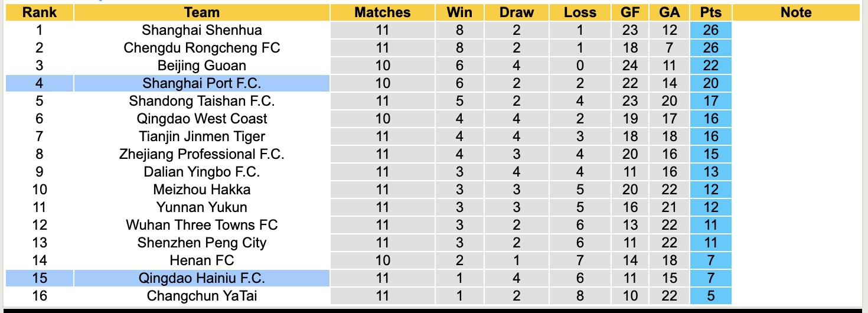Select the highlighted Shanghai Port F.C. row
868x313 pixels.
201,83
